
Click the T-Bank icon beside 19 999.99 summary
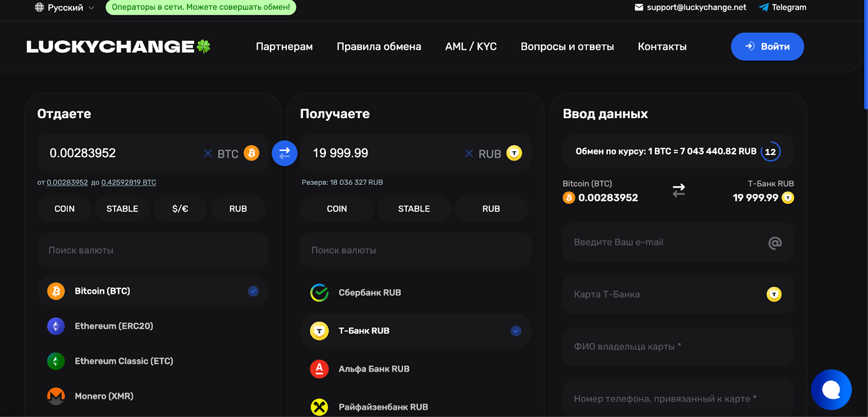[788, 198]
